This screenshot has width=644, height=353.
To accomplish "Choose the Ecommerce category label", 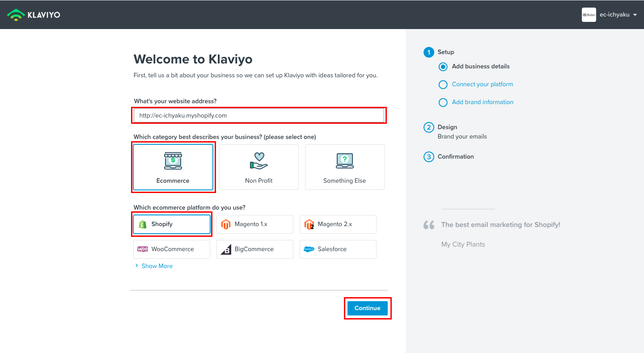I will 173,181.
